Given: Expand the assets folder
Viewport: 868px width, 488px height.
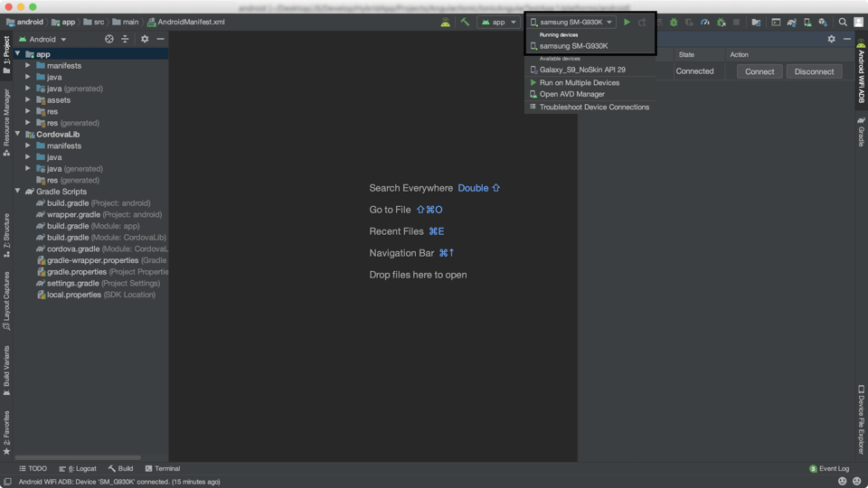Looking at the screenshot, I should pyautogui.click(x=28, y=99).
